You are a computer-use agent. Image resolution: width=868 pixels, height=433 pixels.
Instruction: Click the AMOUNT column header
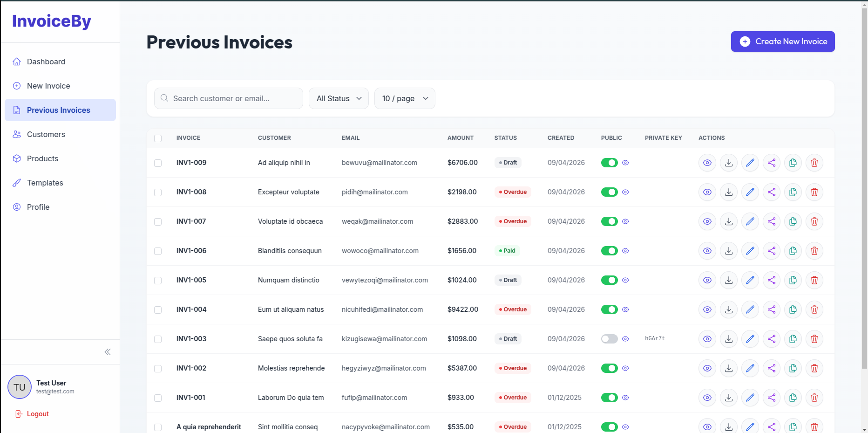point(461,138)
